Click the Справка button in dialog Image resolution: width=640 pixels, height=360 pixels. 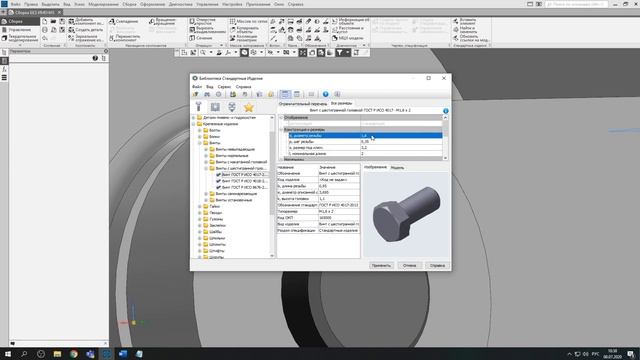[437, 265]
